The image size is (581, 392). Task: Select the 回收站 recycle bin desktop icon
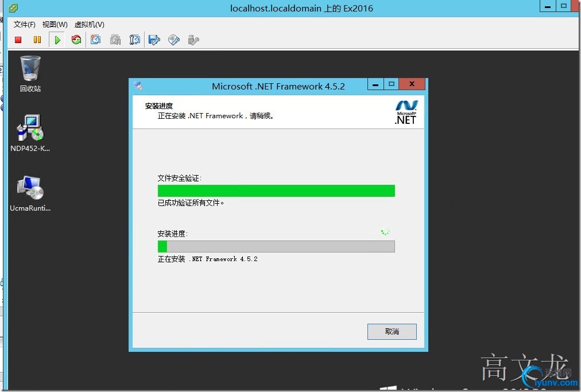(x=30, y=73)
